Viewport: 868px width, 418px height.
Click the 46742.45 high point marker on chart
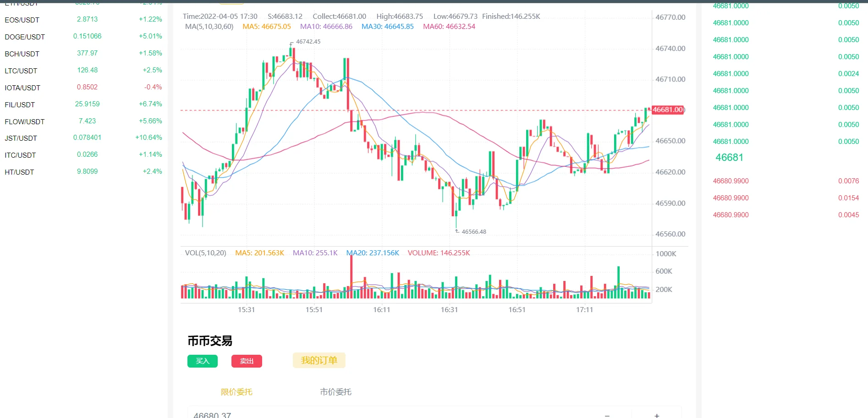tap(308, 42)
